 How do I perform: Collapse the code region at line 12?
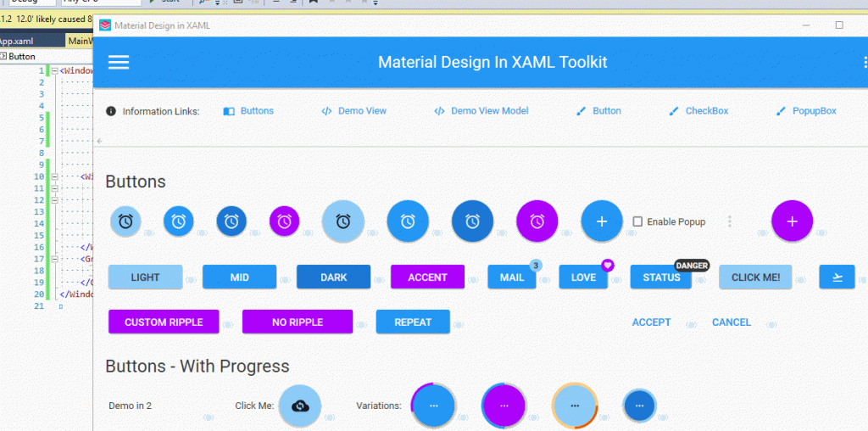coord(55,200)
